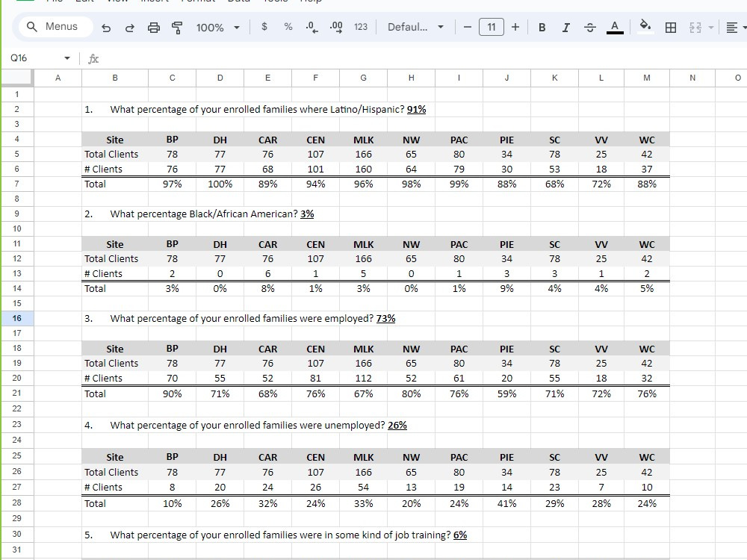This screenshot has height=560, width=747.
Task: Expand the Name box dropdown arrow
Action: coord(67,58)
